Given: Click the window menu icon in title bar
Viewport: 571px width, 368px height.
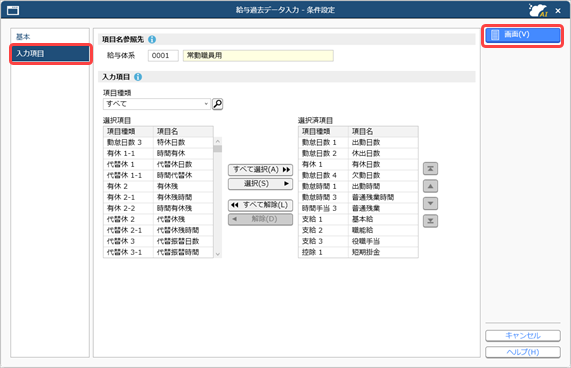Looking at the screenshot, I should (13, 10).
